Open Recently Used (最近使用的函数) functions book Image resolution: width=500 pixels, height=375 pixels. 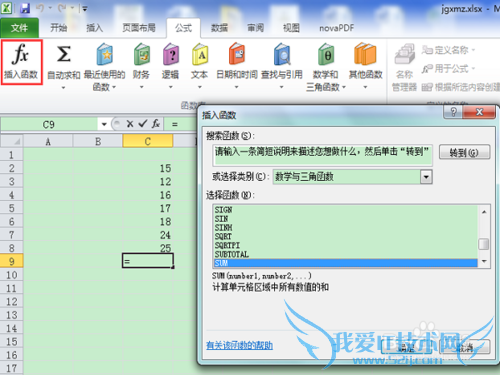105,54
